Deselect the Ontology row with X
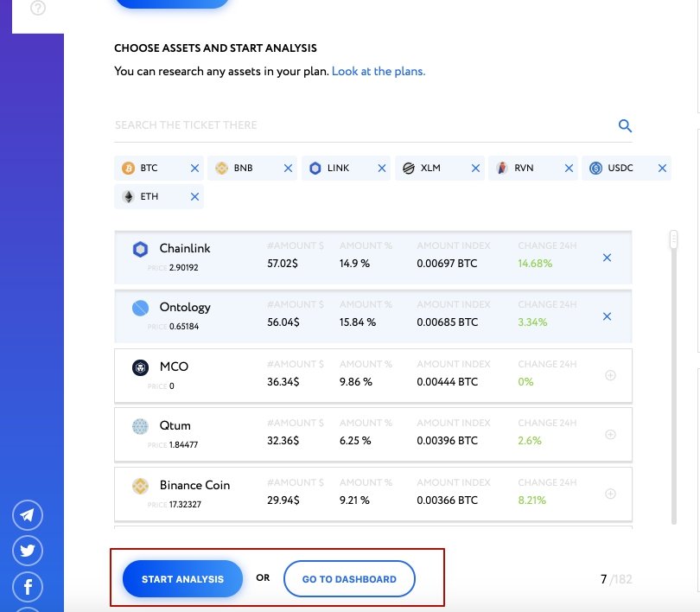 (608, 316)
